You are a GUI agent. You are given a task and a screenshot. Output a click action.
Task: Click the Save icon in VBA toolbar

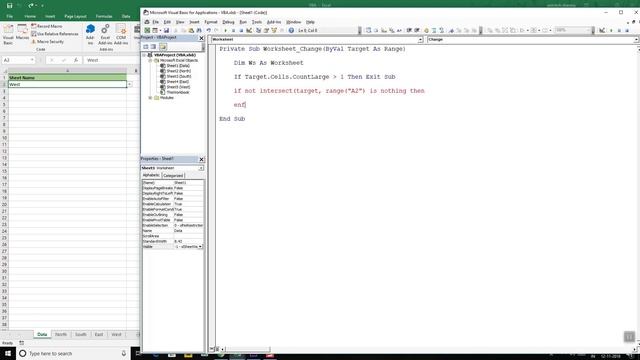(166, 30)
